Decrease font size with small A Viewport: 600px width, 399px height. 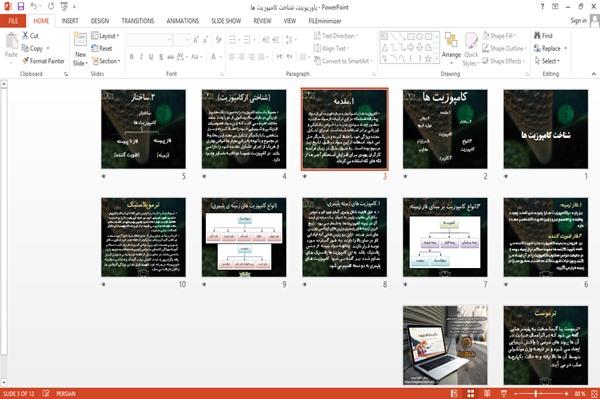(205, 40)
